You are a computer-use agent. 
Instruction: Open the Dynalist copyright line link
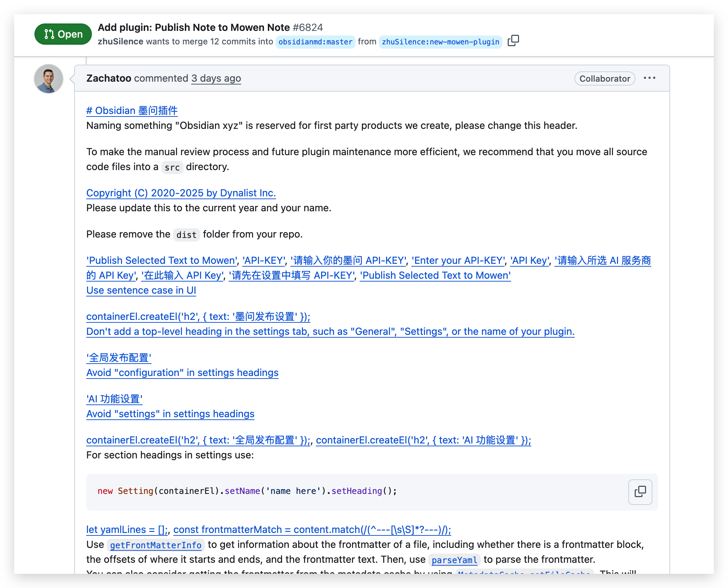pyautogui.click(x=181, y=193)
